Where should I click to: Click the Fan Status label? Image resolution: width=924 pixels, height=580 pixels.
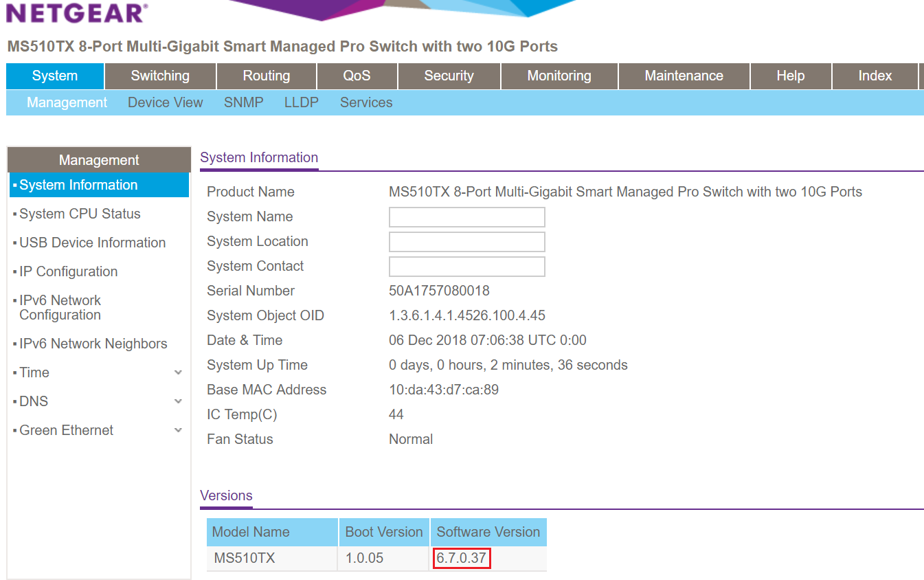pos(240,439)
